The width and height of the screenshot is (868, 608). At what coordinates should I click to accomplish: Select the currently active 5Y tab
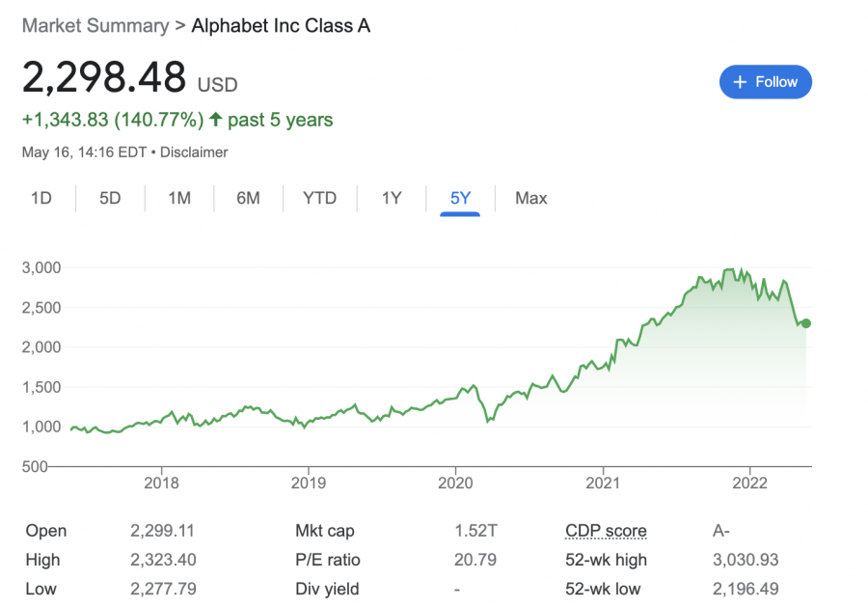click(x=460, y=198)
